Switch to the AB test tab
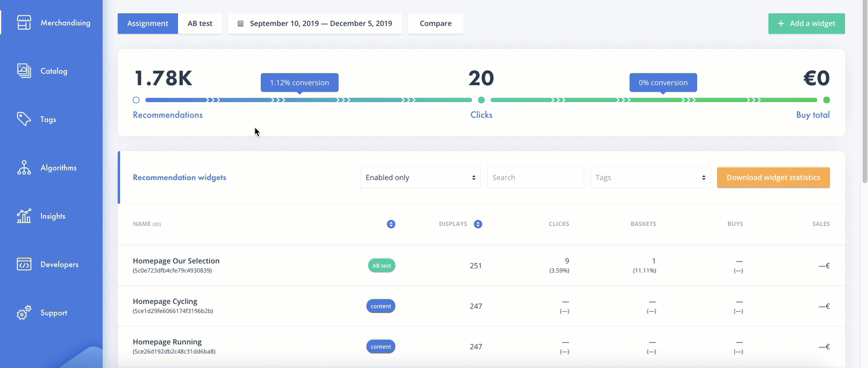The height and width of the screenshot is (368, 868). click(200, 24)
